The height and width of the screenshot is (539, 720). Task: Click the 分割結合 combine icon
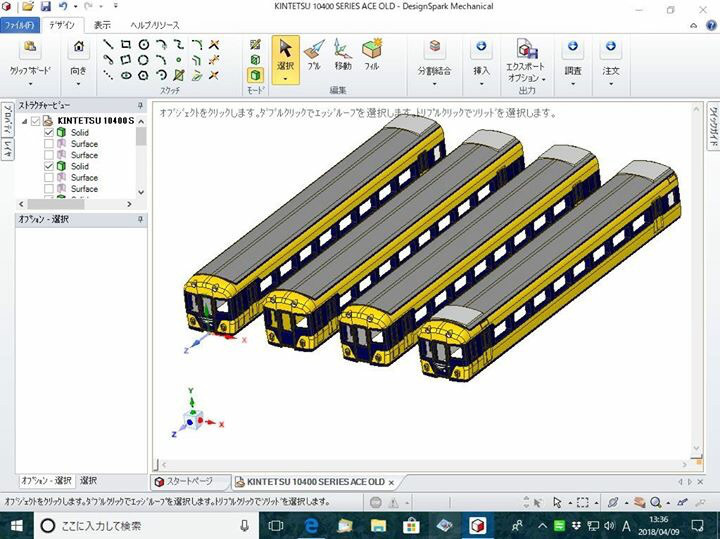[x=434, y=46]
